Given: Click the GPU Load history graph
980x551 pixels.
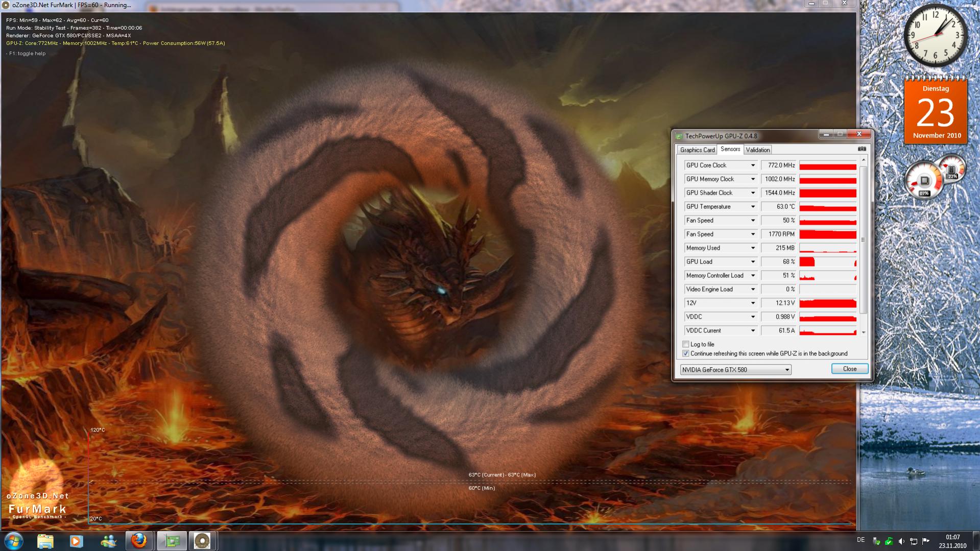Looking at the screenshot, I should 828,262.
